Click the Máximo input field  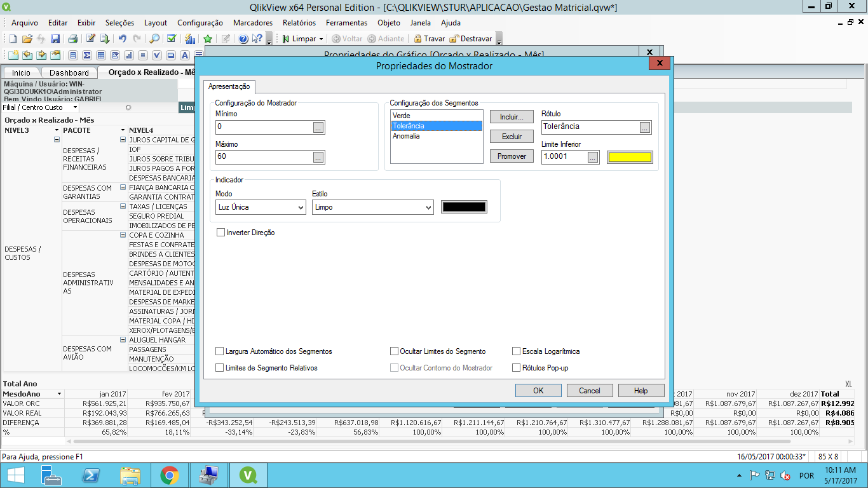(x=264, y=156)
